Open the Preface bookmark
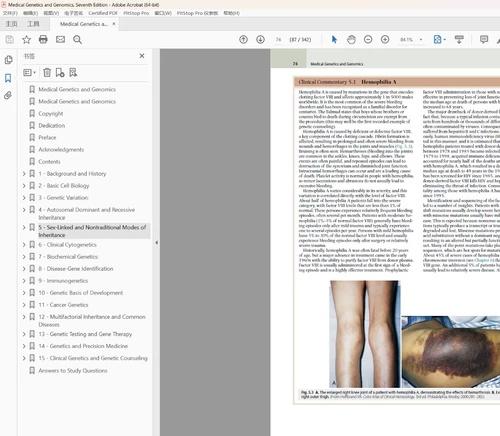The height and width of the screenshot is (436, 500). [47, 137]
